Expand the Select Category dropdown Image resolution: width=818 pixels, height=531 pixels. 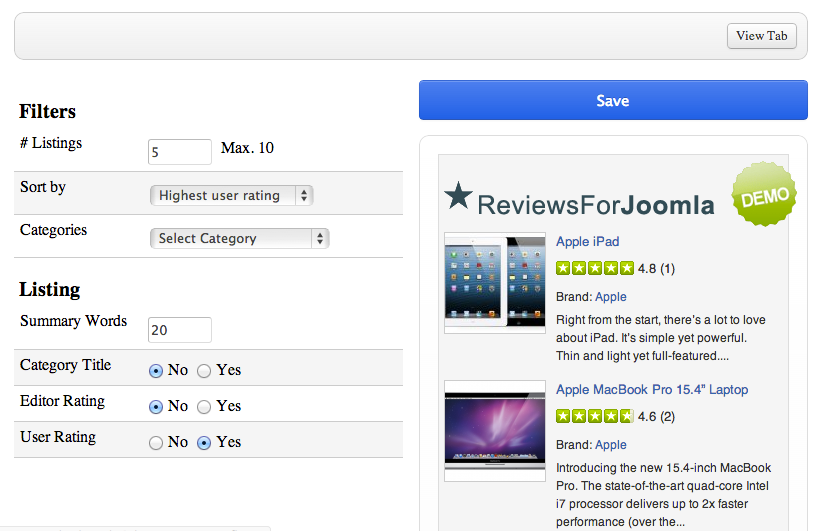coord(239,238)
